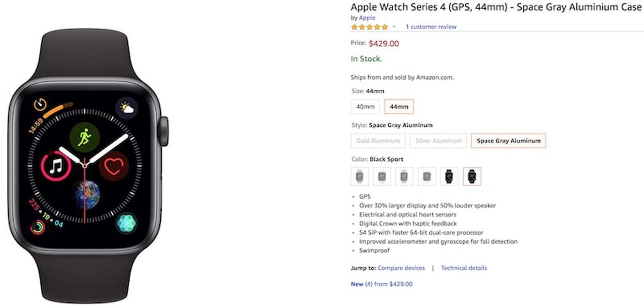
Task: Click the five-star rating stars
Action: (369, 27)
